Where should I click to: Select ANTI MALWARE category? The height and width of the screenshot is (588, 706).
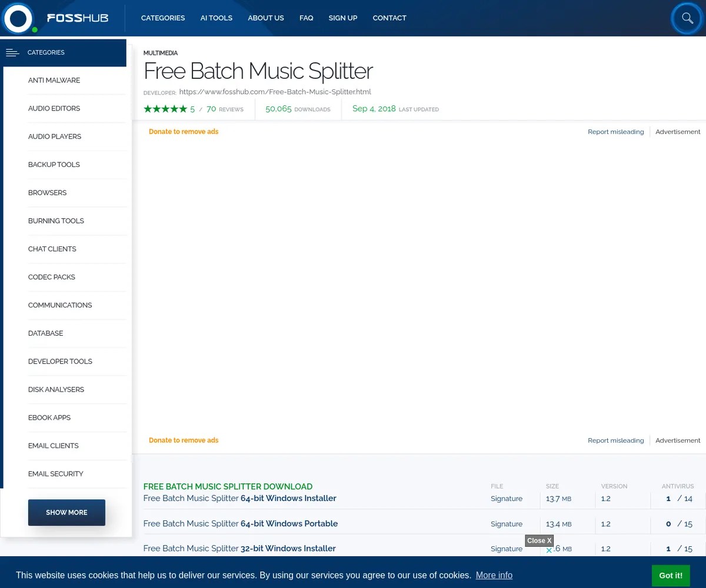pyautogui.click(x=54, y=81)
